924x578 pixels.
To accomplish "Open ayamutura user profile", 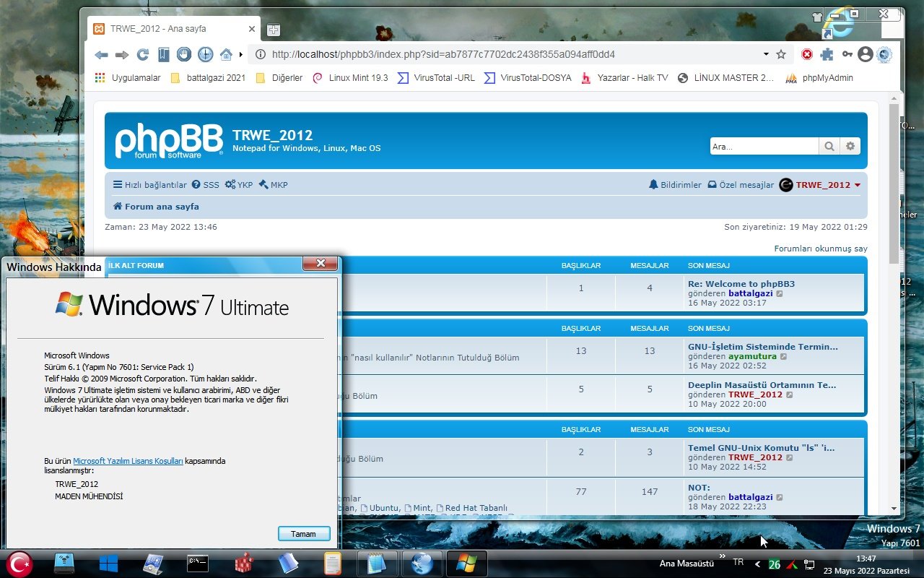I will click(x=752, y=356).
